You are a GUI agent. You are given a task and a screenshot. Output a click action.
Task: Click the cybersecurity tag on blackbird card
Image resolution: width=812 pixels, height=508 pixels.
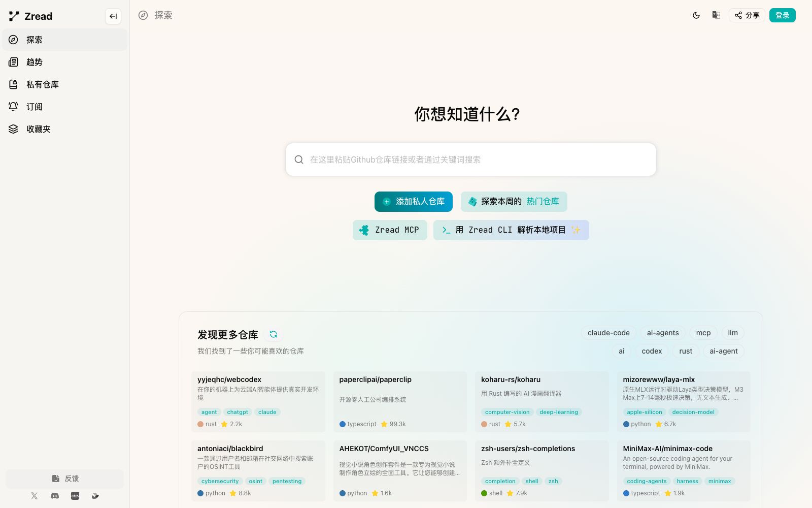(220, 481)
